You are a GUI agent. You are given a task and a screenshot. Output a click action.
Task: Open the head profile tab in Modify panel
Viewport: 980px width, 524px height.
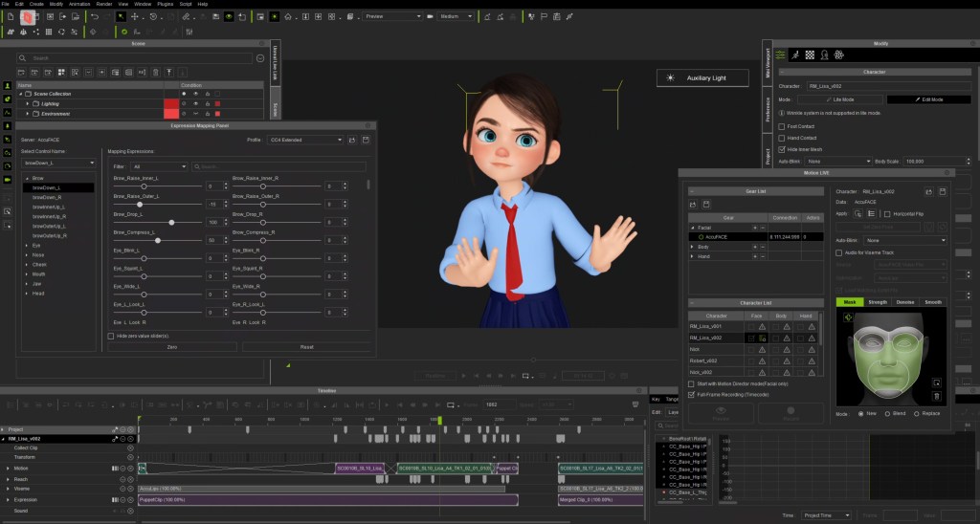tap(824, 55)
